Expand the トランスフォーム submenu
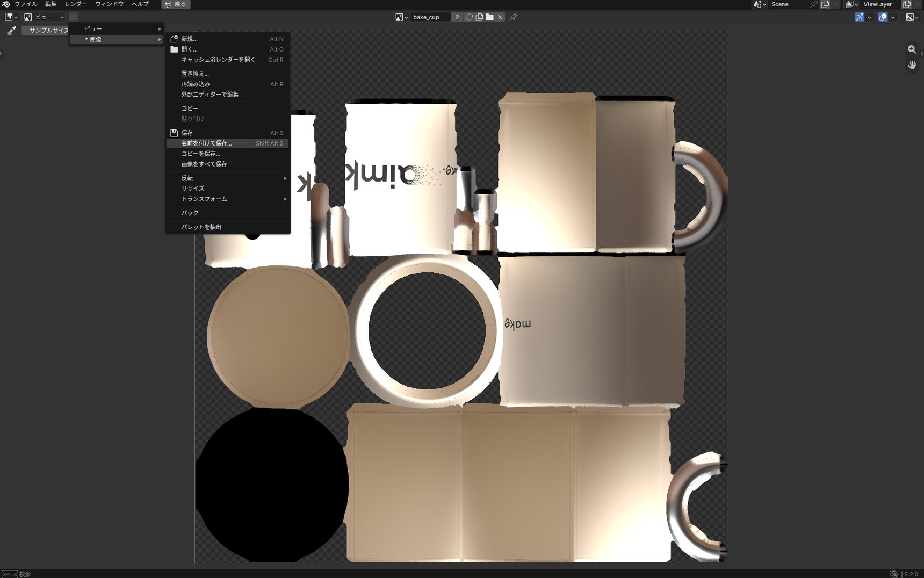 tap(228, 199)
